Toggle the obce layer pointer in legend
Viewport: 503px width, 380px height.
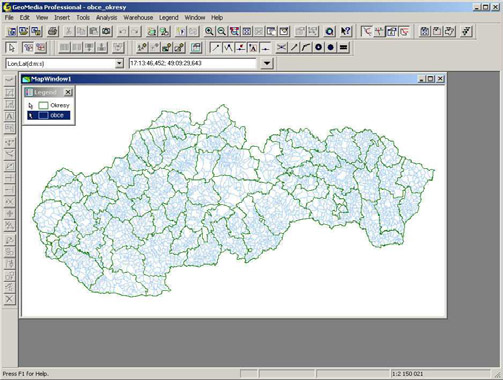[31, 116]
